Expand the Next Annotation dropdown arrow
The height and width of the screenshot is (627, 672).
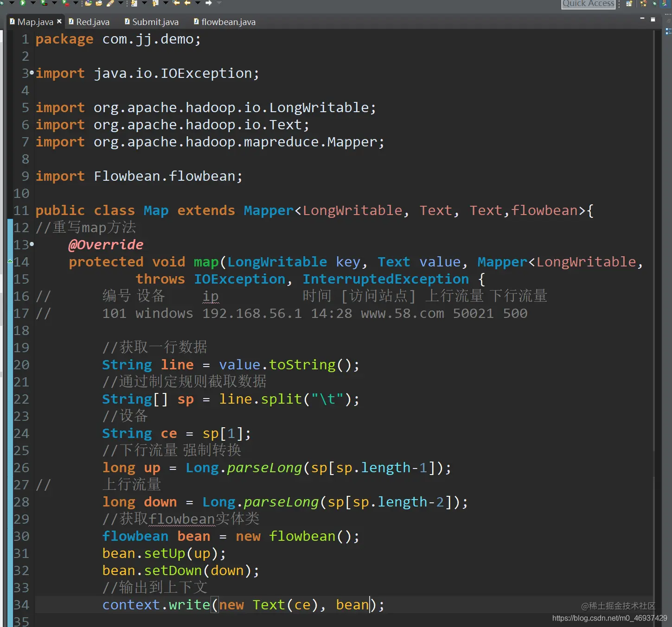(144, 3)
